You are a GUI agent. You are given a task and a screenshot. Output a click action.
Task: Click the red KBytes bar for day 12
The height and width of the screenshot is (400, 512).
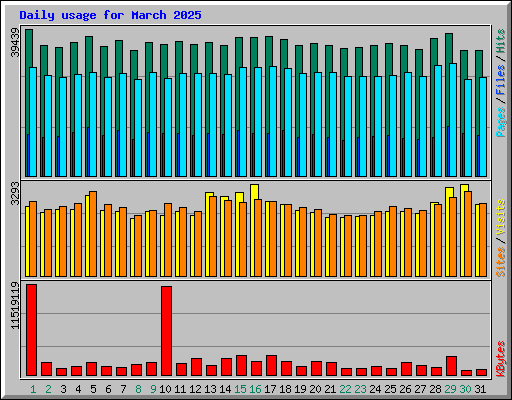(x=197, y=367)
